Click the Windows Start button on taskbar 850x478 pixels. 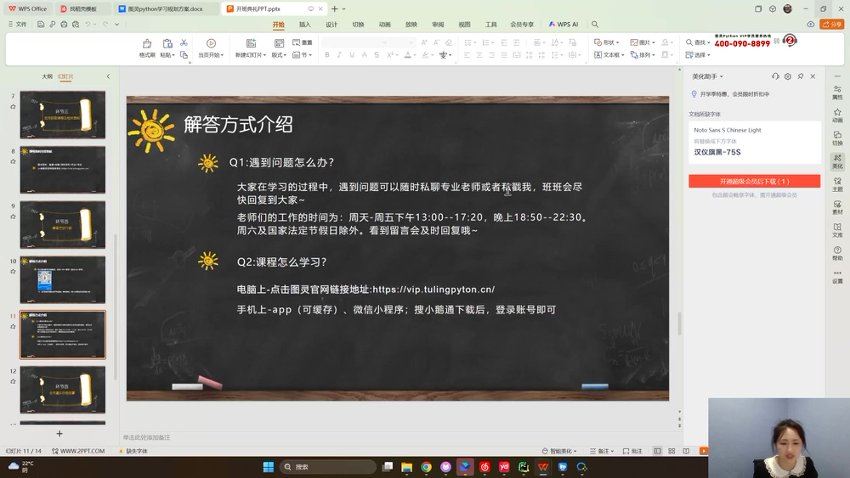(x=268, y=467)
